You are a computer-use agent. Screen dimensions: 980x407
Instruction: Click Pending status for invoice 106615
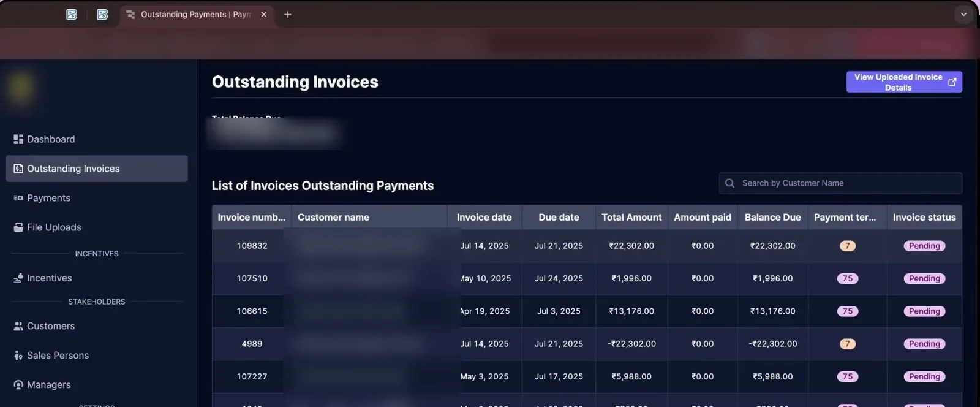(924, 311)
